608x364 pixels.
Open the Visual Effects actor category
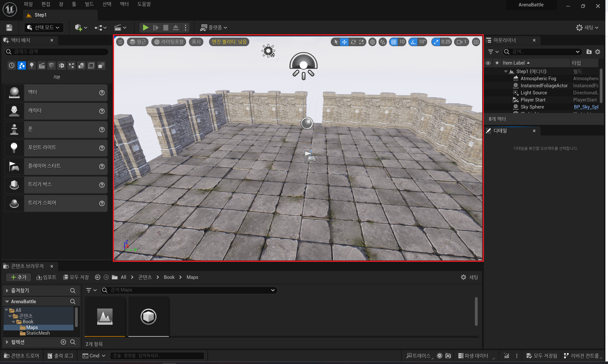(x=71, y=66)
